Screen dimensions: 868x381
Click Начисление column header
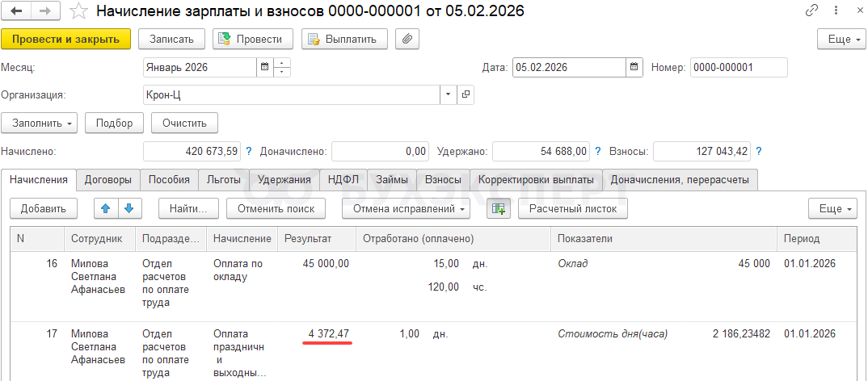[x=242, y=238]
